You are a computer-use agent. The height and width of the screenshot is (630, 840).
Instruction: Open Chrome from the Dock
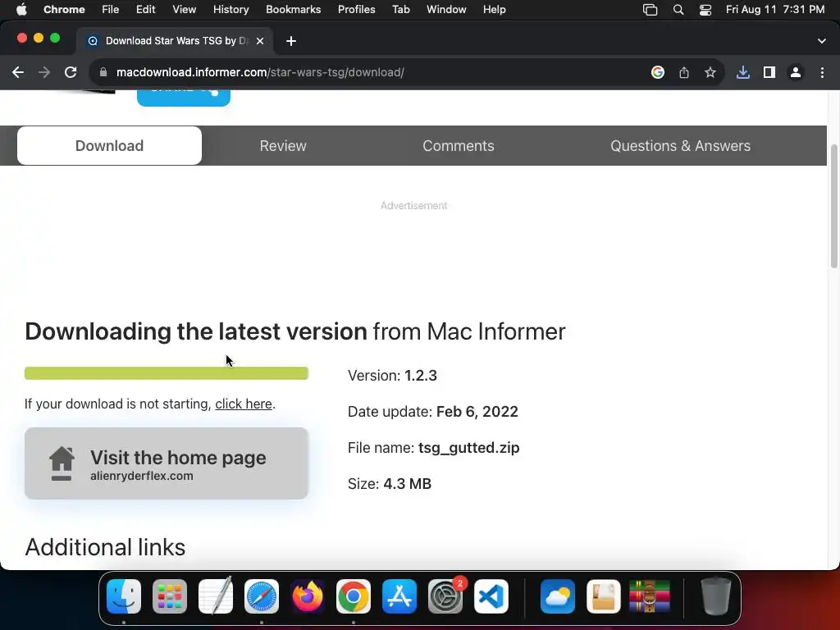(354, 596)
